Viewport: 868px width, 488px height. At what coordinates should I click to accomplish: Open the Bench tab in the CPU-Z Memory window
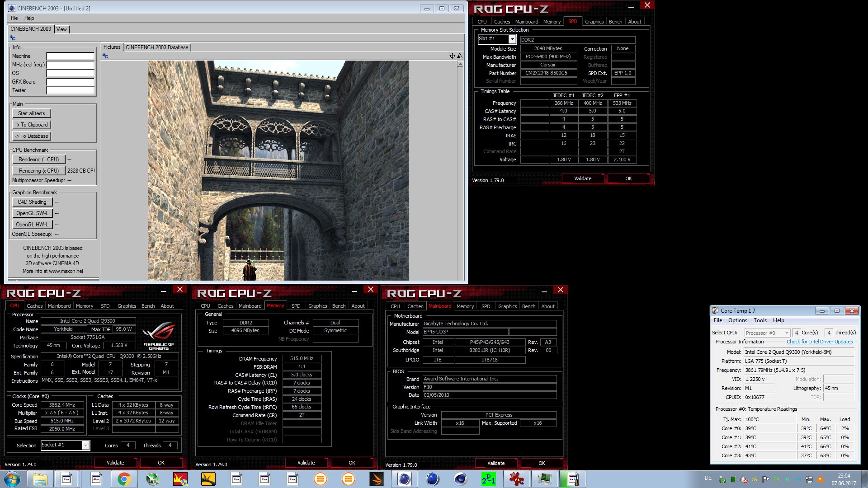point(339,306)
